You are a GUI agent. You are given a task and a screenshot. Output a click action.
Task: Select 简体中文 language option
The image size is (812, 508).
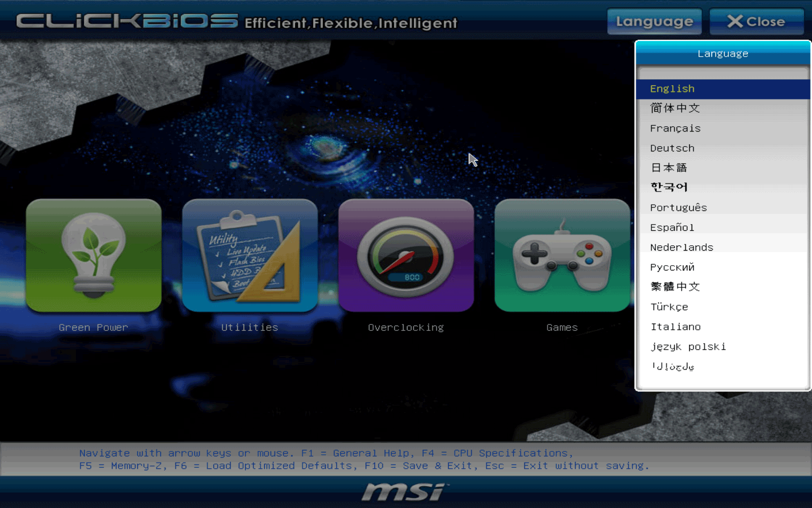723,108
